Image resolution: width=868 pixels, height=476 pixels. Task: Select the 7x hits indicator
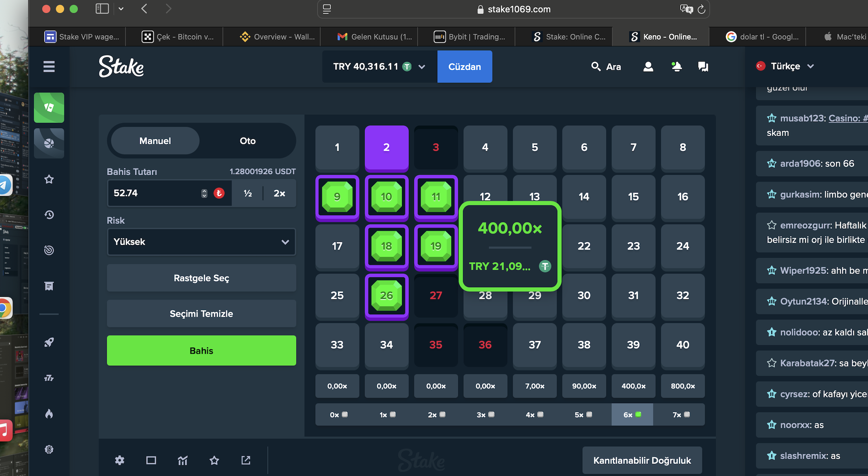[681, 414]
